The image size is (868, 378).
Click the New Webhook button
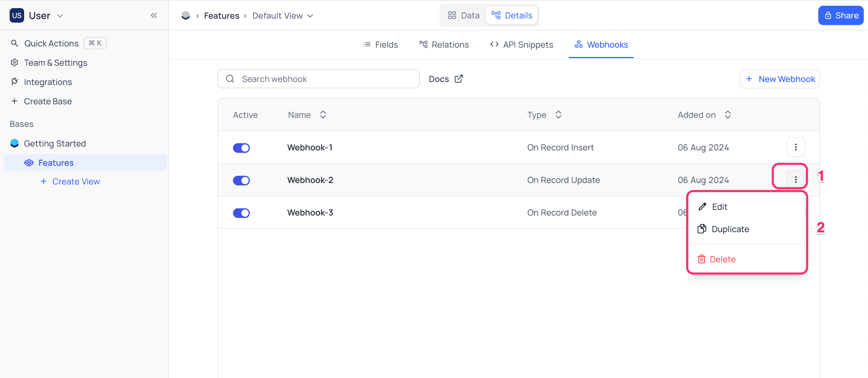tap(779, 79)
